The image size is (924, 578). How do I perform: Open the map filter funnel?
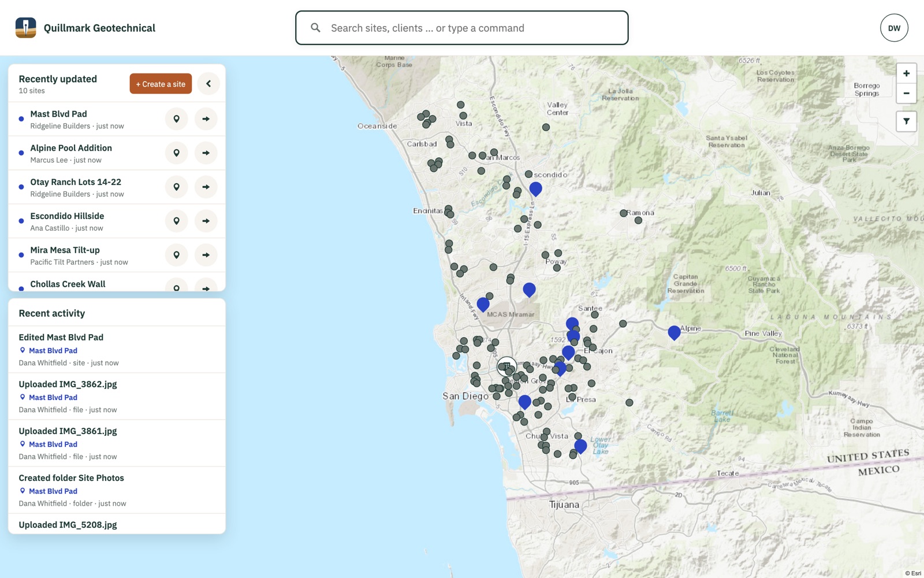click(x=906, y=121)
